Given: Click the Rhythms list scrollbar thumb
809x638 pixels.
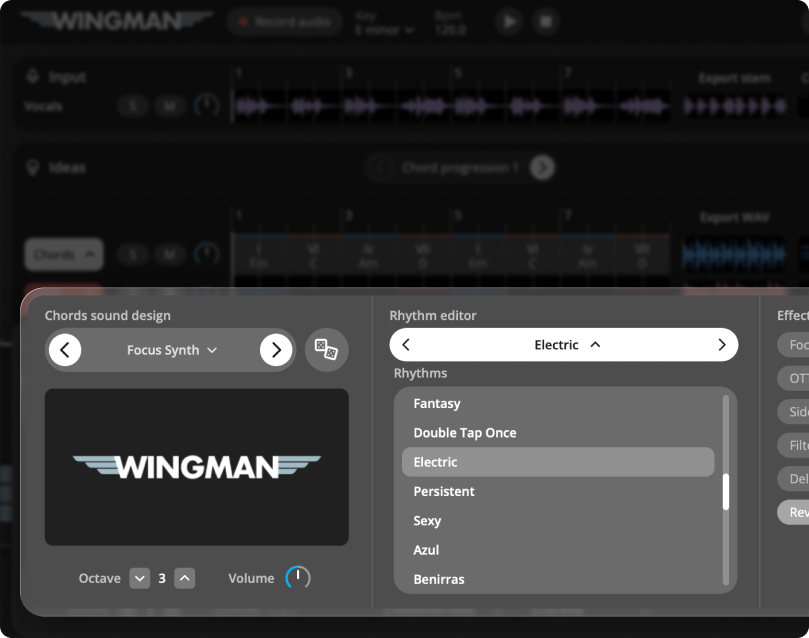Looking at the screenshot, I should 726,492.
